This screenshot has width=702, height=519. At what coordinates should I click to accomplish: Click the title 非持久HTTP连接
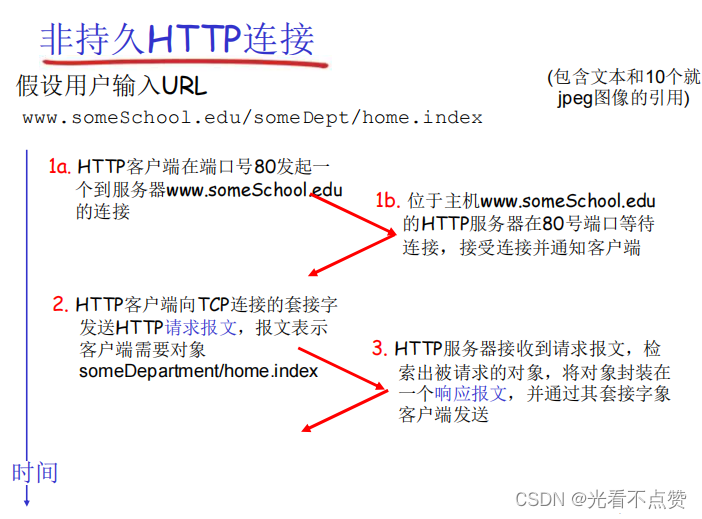coord(177,39)
